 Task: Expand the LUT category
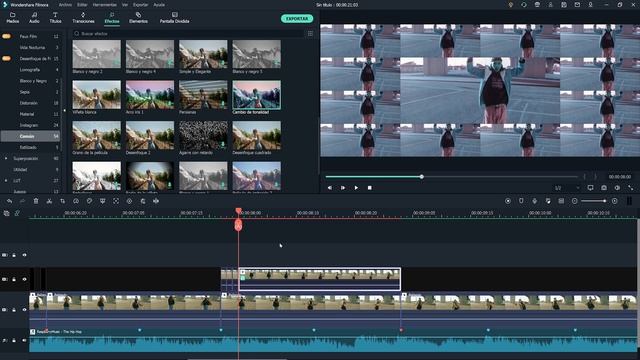pos(6,180)
